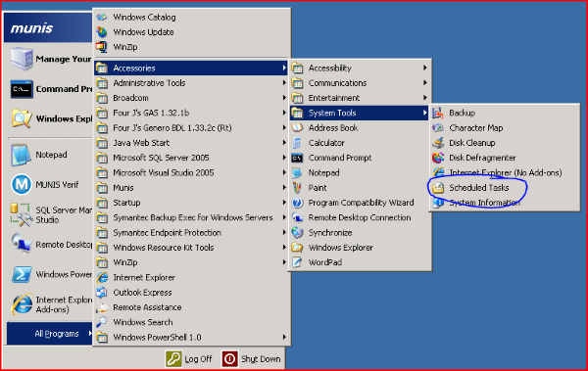Image resolution: width=588 pixels, height=371 pixels.
Task: Click the Manage Your Server icon
Action: (21, 59)
